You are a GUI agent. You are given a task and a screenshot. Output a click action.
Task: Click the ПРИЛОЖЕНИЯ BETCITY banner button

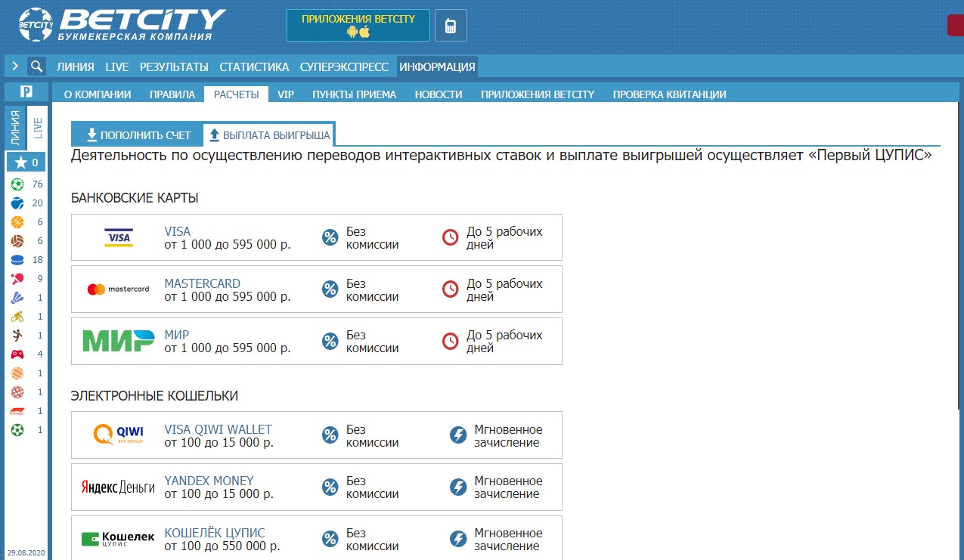click(x=358, y=25)
